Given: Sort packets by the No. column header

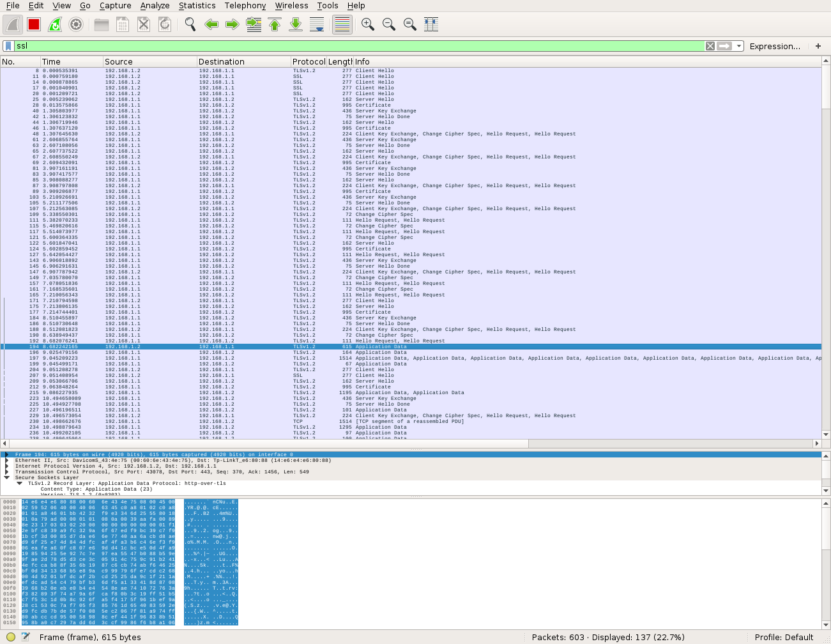Looking at the screenshot, I should [20, 61].
